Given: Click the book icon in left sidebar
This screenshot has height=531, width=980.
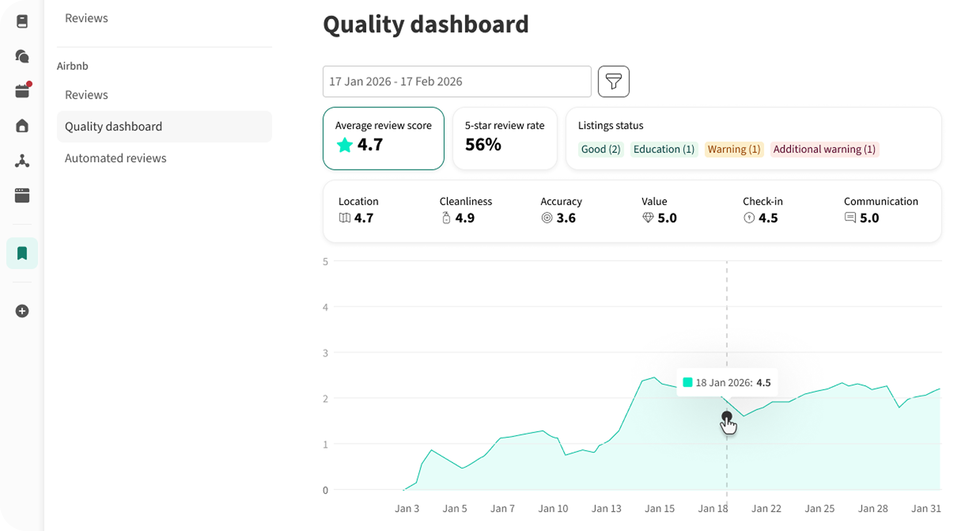Looking at the screenshot, I should [x=22, y=21].
